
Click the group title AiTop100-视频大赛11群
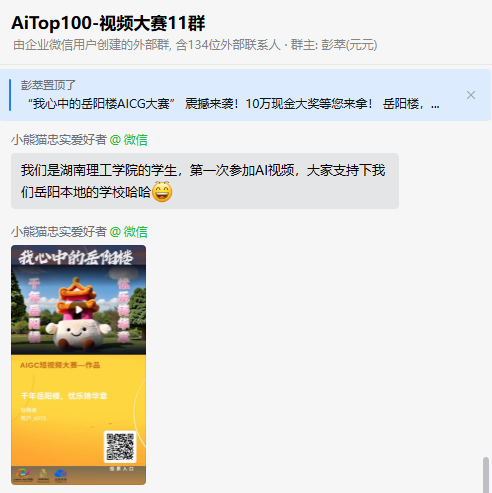tap(108, 23)
